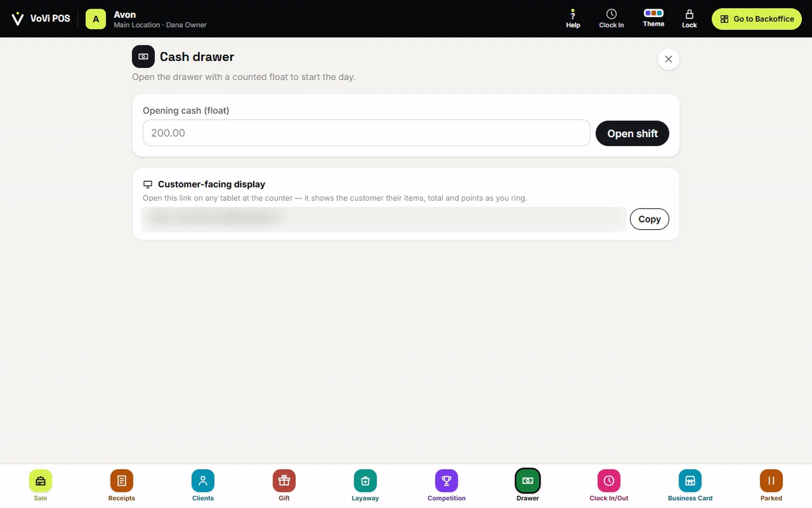Focus the Opening cash float field
812x508 pixels.
(x=366, y=133)
